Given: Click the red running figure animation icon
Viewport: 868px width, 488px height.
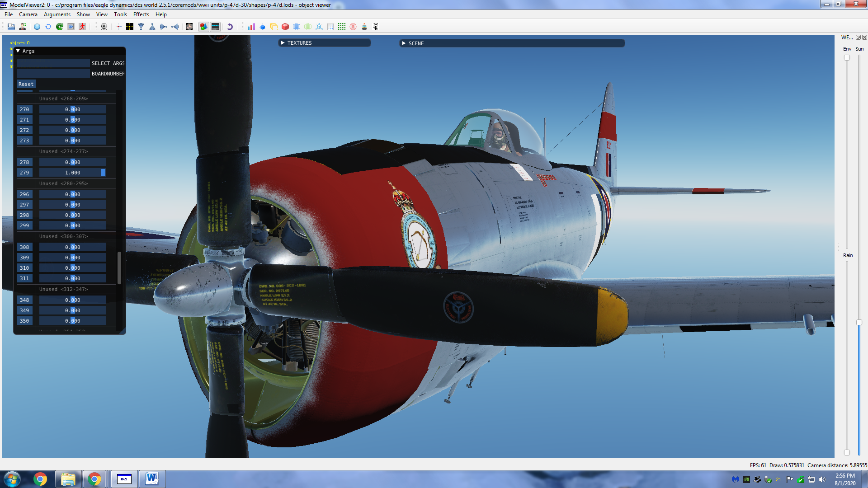Looking at the screenshot, I should click(x=82, y=27).
